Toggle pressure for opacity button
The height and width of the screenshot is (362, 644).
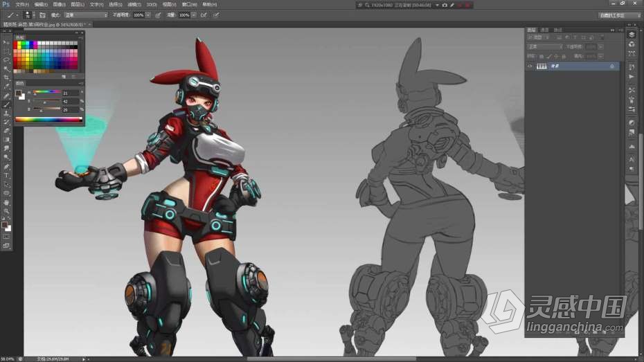(x=158, y=15)
